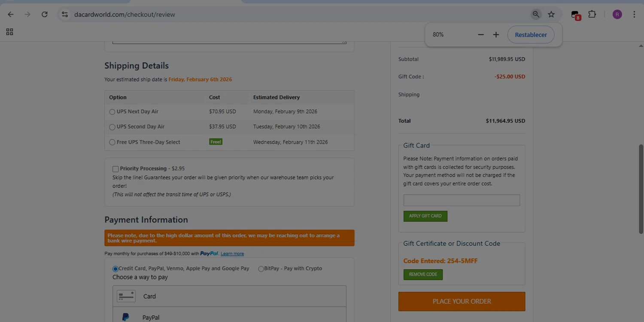The height and width of the screenshot is (322, 644).
Task: Bookmark this page with the star icon
Action: (551, 15)
